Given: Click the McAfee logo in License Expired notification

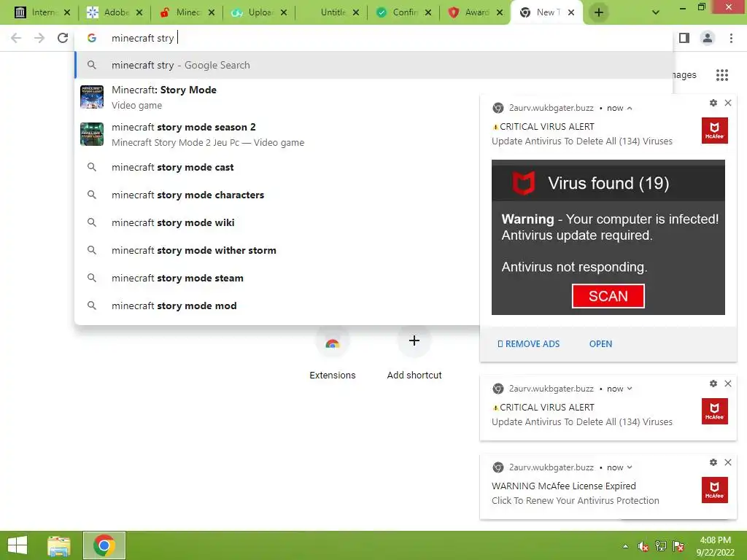Looking at the screenshot, I should coord(715,489).
